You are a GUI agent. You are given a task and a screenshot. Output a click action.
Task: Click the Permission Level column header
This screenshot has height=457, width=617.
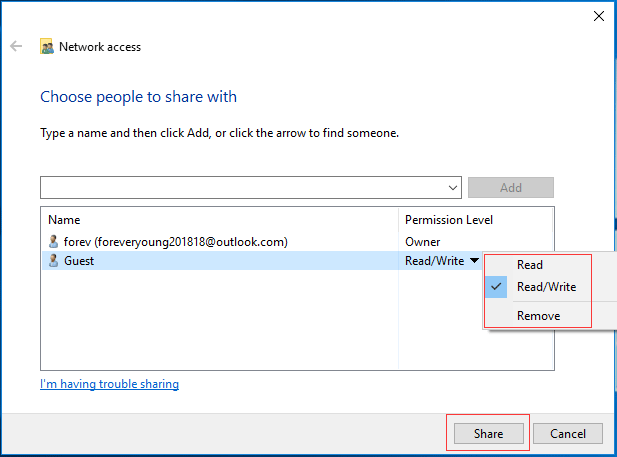[x=449, y=219]
